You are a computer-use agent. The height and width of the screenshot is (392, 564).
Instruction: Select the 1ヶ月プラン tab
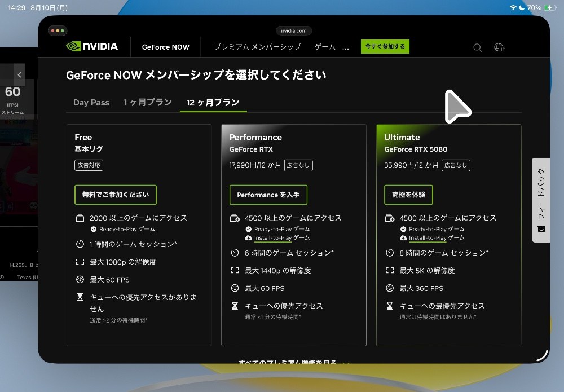(147, 103)
